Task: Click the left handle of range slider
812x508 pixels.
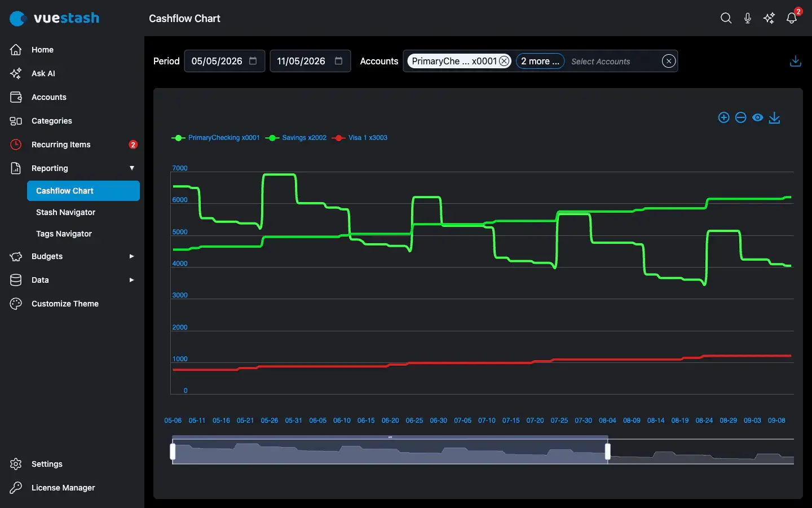Action: [173, 452]
